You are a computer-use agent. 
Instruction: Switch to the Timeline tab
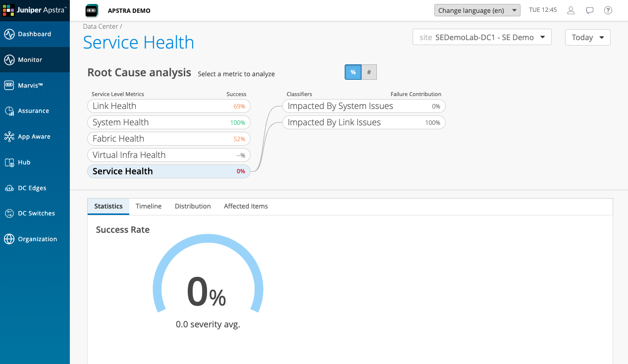pyautogui.click(x=149, y=207)
